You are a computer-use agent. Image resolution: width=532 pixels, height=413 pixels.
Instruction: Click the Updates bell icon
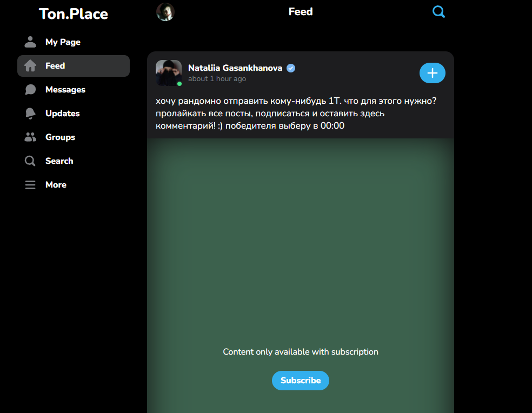click(x=30, y=114)
